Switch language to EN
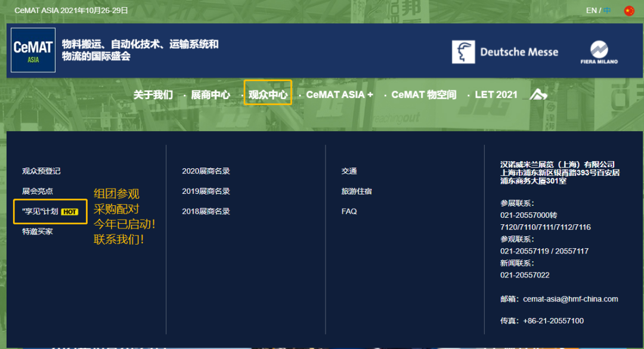 point(591,11)
